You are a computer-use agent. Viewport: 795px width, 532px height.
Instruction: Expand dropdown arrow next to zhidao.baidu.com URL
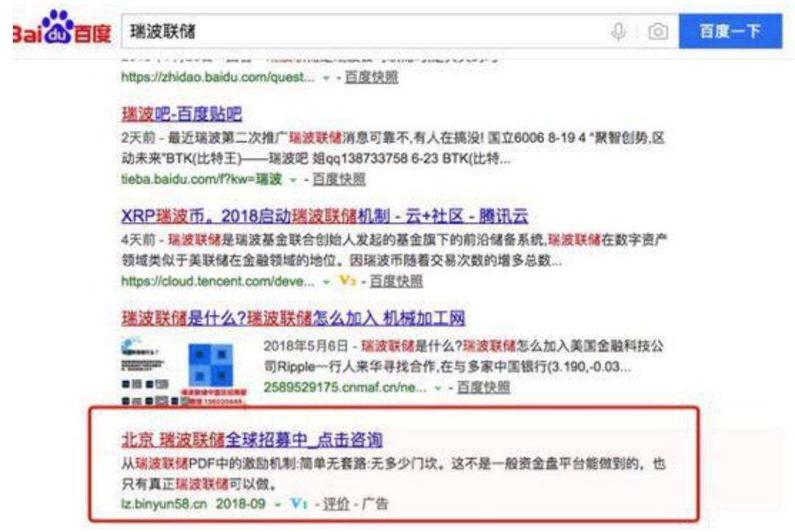click(326, 78)
